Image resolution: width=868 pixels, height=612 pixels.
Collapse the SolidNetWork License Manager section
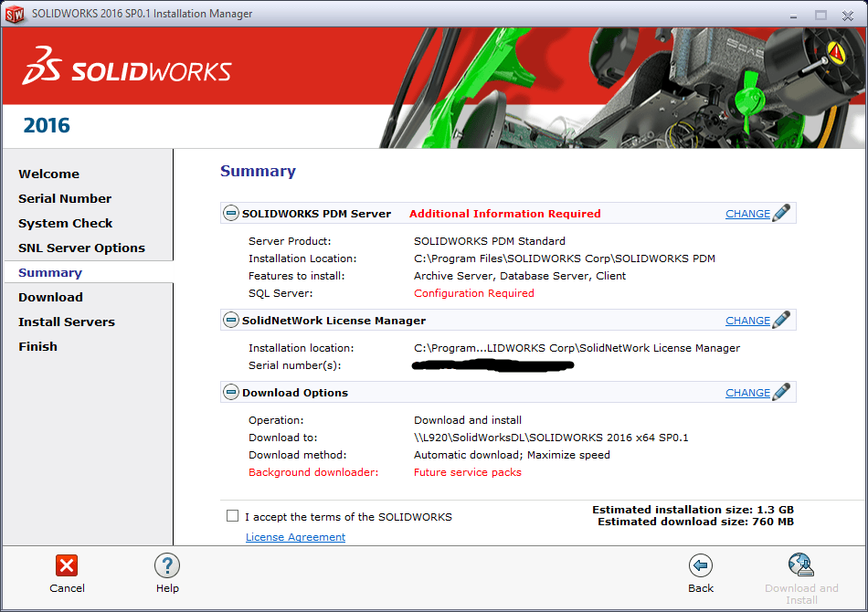(x=231, y=321)
